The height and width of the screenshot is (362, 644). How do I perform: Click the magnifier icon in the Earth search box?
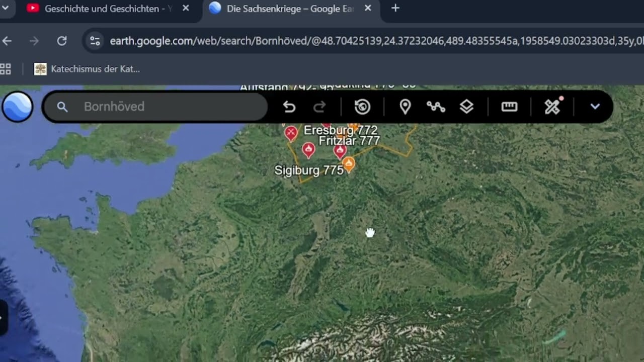coord(62,107)
